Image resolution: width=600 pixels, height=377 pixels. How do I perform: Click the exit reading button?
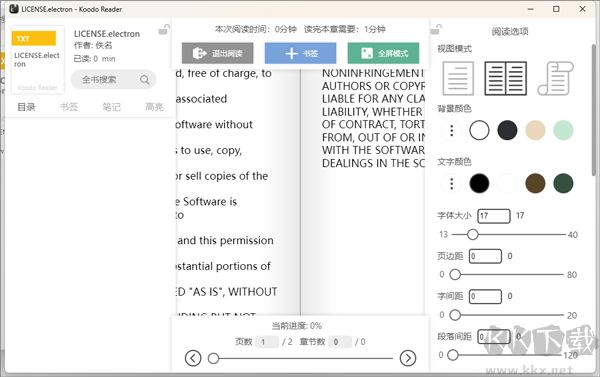pyautogui.click(x=217, y=53)
